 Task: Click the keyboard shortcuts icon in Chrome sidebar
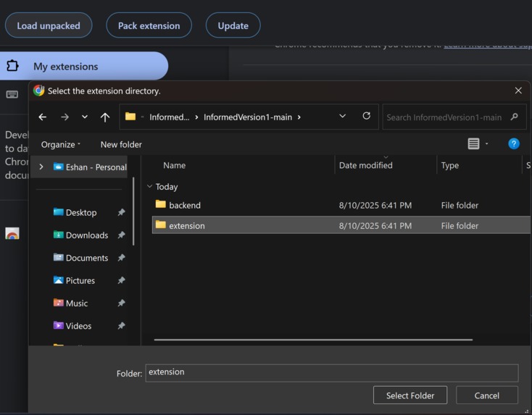tap(12, 94)
